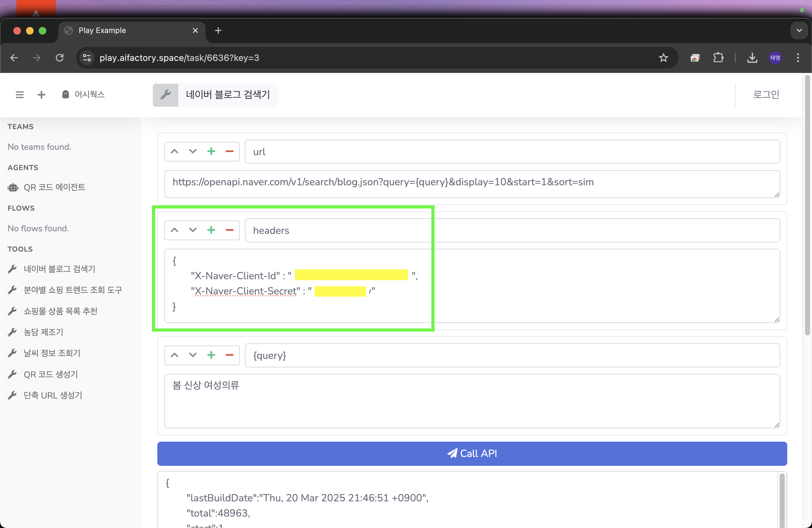
Task: Move the url parameter down
Action: [193, 152]
